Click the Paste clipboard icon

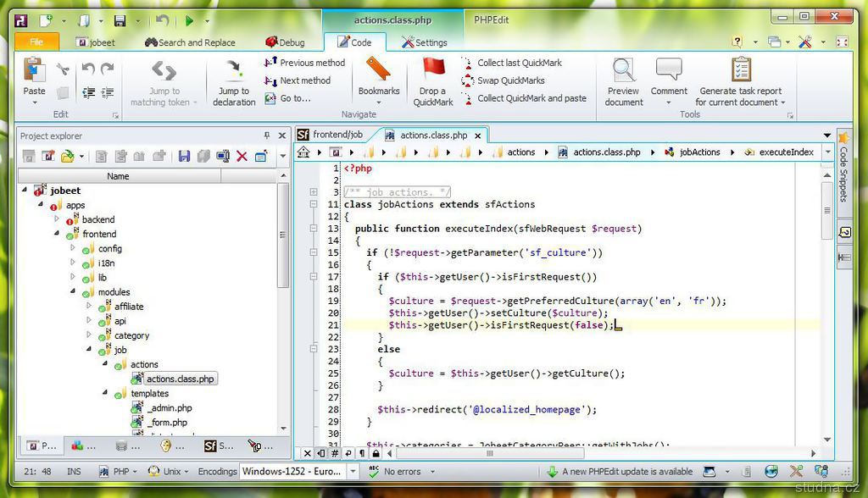tap(34, 70)
